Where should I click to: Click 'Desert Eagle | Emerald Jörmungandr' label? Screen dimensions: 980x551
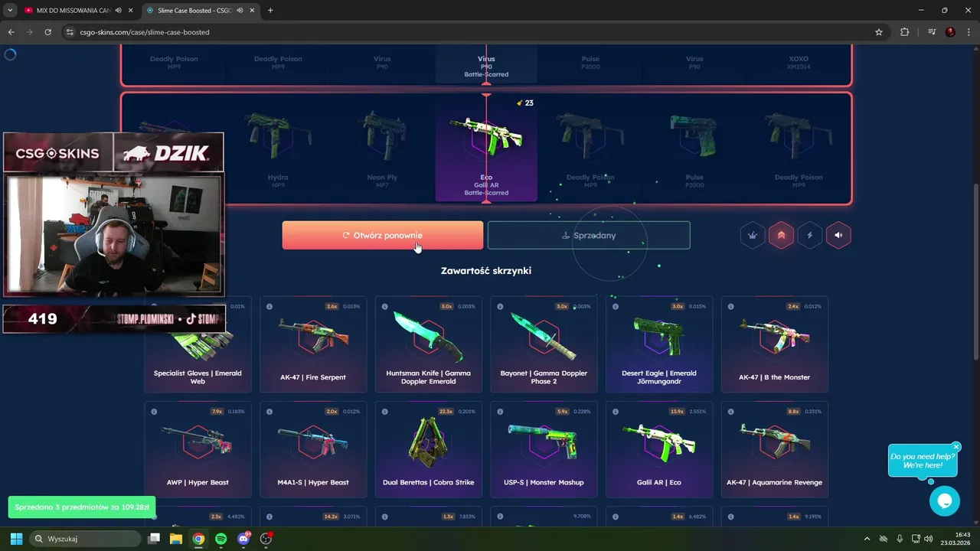[659, 377]
